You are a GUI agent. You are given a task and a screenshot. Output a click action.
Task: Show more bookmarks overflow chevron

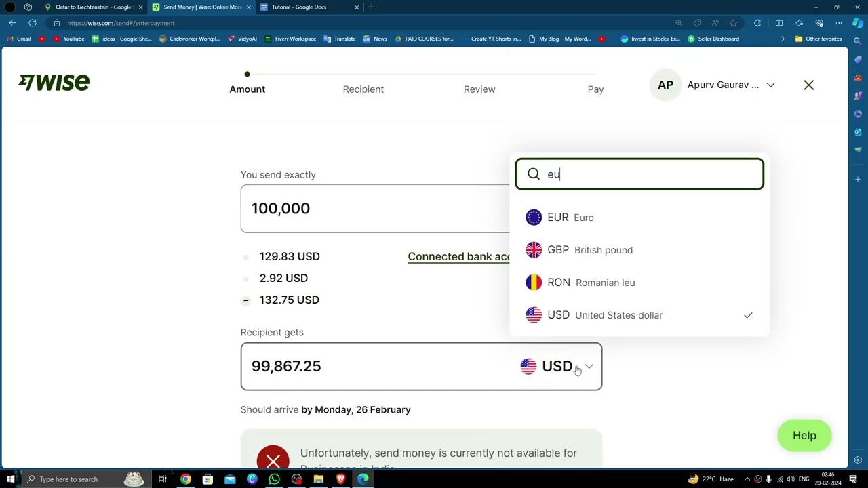click(x=783, y=39)
